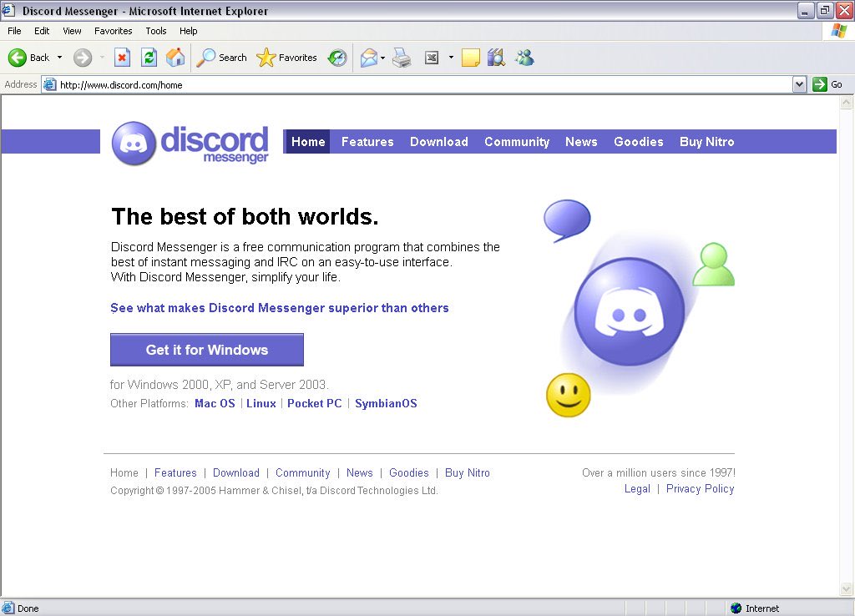Choose the Pocket PC platform link

[x=315, y=403]
